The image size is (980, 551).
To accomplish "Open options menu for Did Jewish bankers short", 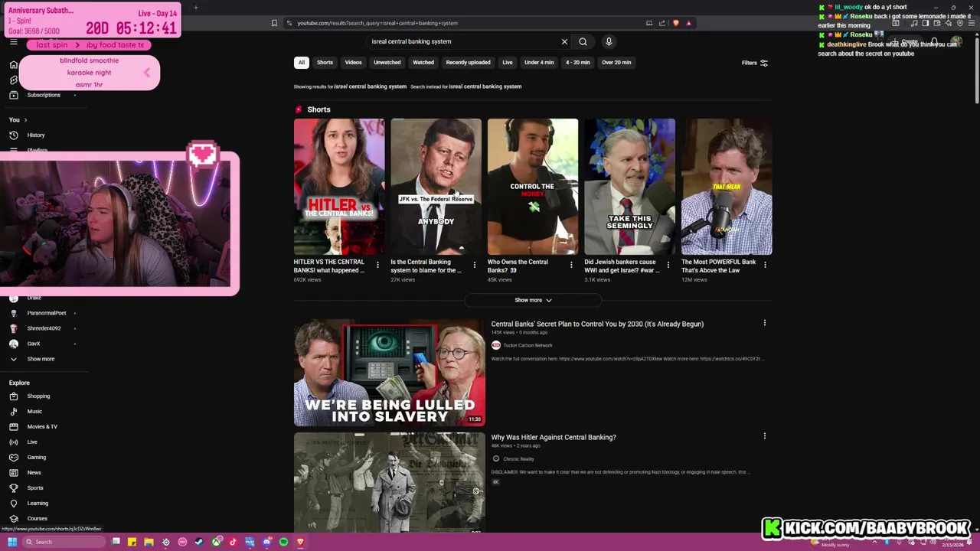I will click(668, 265).
